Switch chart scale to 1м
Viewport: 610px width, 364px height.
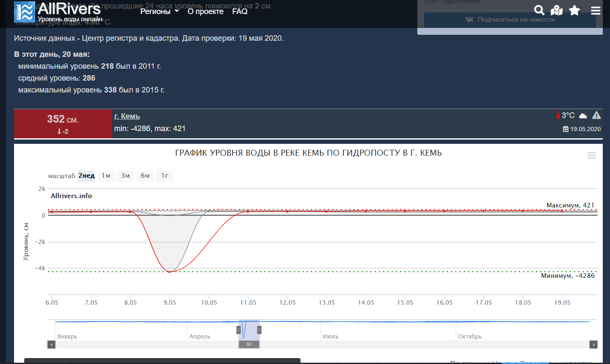[x=106, y=176]
